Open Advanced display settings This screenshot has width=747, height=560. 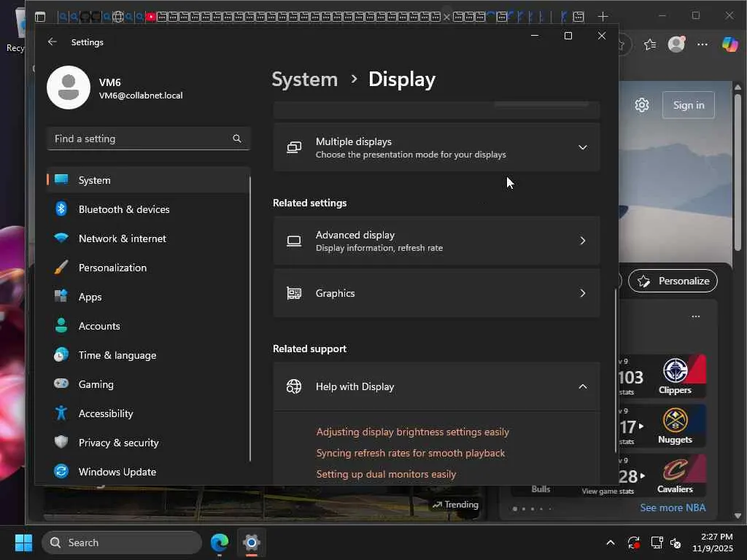coord(436,241)
